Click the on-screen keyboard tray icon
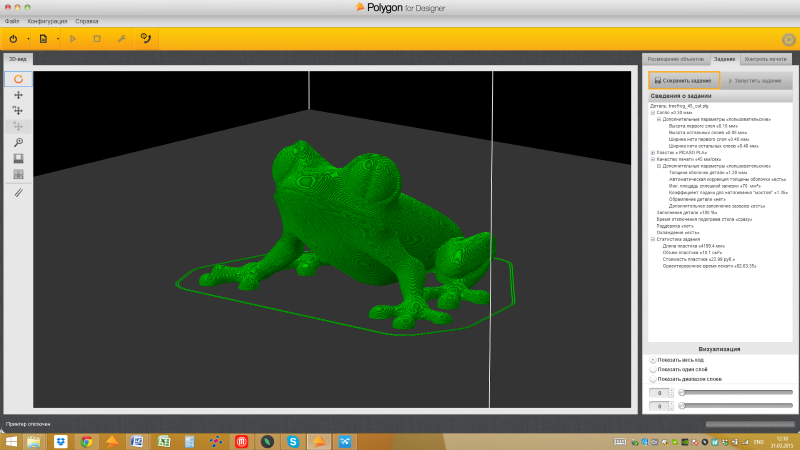Screen dimensions: 800x450 pos(619,442)
